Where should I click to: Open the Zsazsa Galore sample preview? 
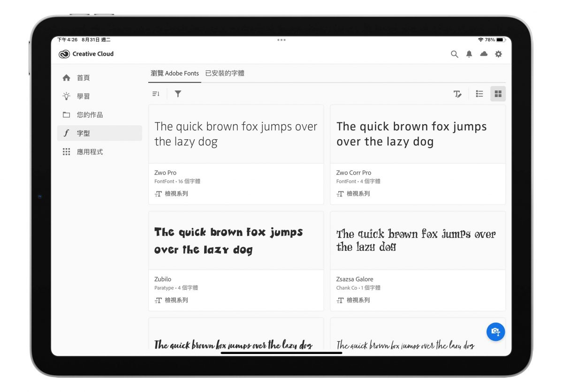(x=418, y=241)
